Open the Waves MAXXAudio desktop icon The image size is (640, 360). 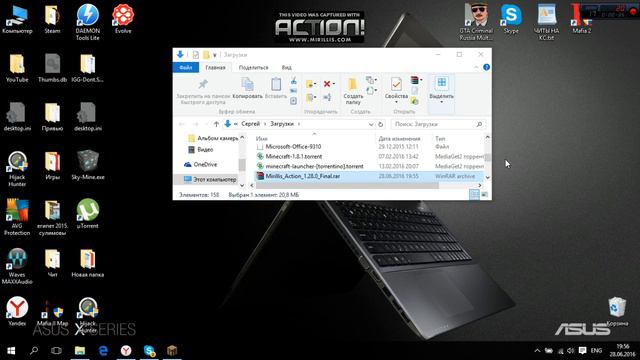point(17,266)
